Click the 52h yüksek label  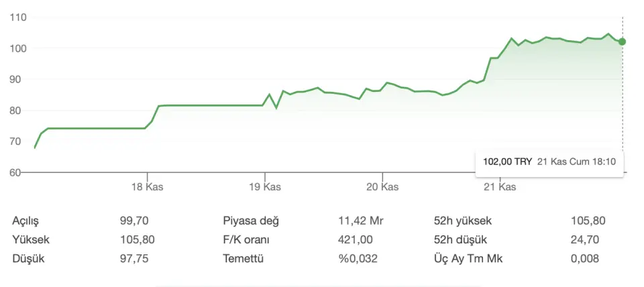pyautogui.click(x=463, y=220)
